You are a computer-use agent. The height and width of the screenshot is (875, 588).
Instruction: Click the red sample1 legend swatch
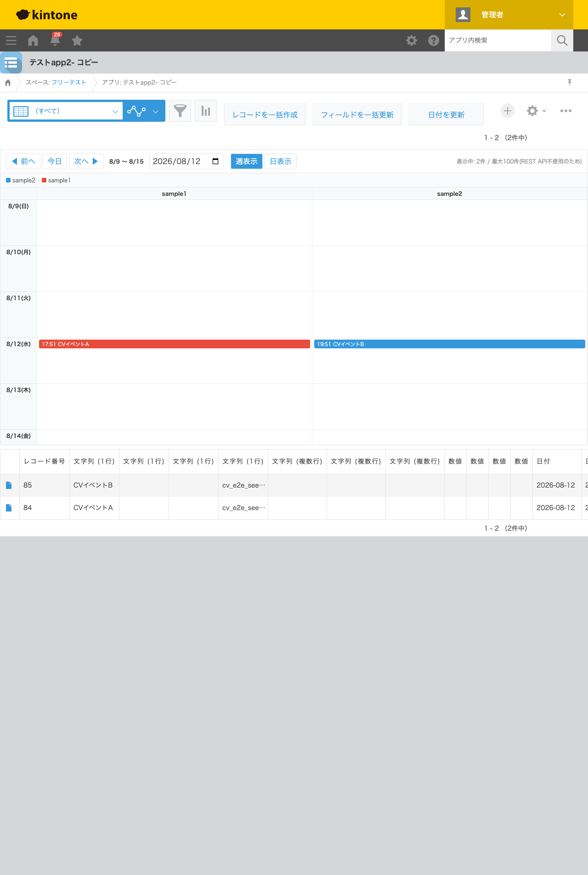(x=44, y=180)
